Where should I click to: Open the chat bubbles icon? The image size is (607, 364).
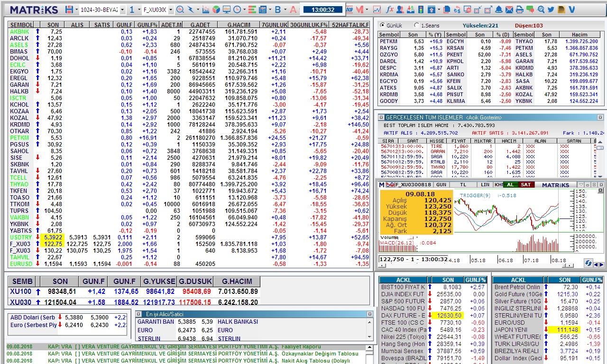click(530, 9)
